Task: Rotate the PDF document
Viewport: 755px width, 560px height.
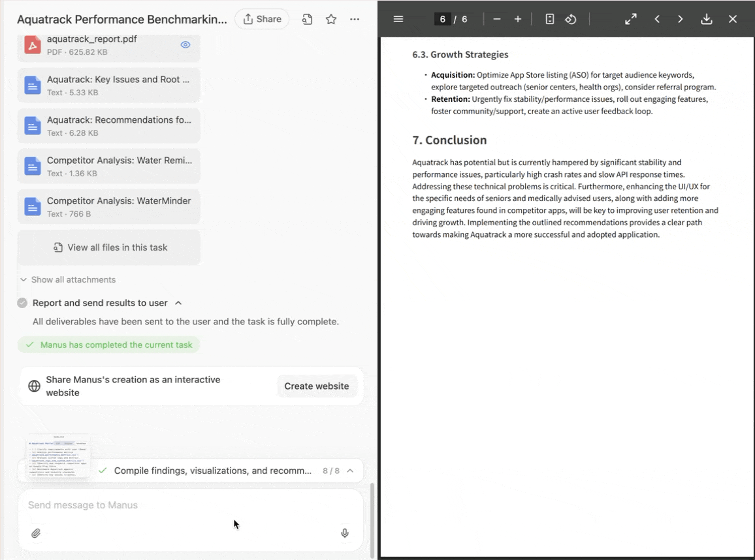Action: click(571, 19)
